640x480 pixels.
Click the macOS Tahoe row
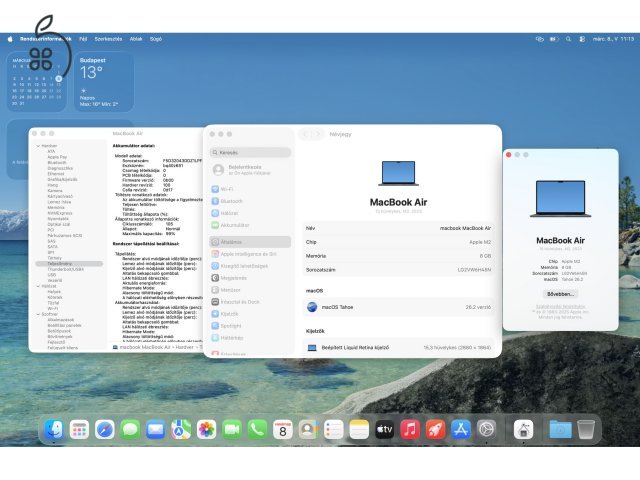coord(398,307)
